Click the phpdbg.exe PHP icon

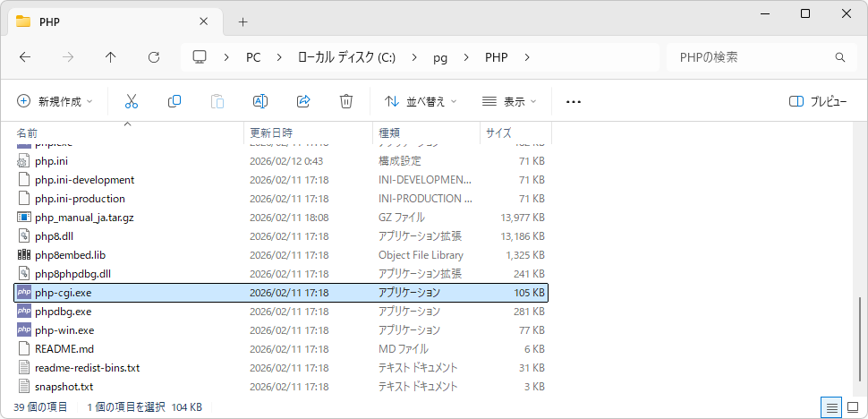24,311
